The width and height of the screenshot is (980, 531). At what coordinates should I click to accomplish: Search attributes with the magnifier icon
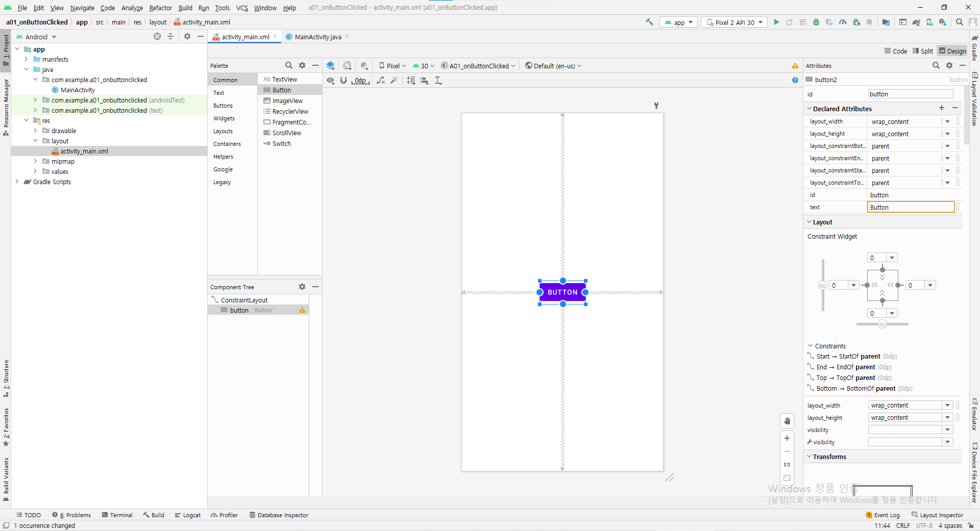[936, 65]
